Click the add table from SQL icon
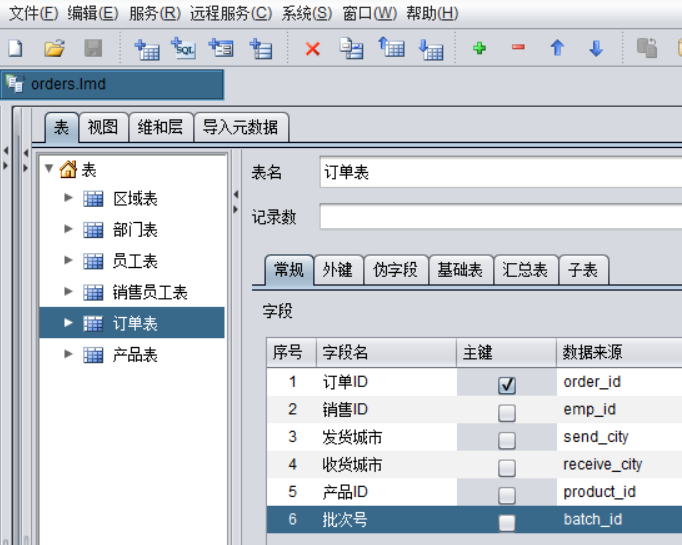682x545 pixels. [x=184, y=48]
